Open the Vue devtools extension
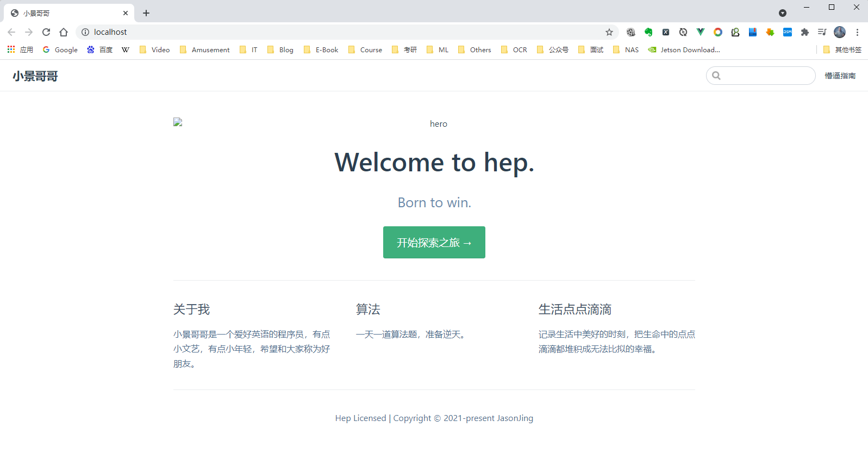 (x=701, y=32)
